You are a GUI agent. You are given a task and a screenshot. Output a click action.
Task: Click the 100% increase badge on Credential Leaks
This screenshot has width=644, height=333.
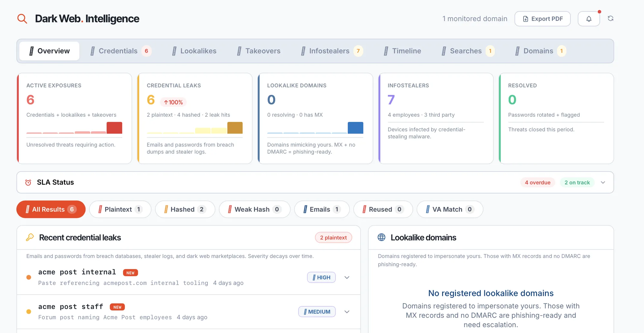pos(173,102)
